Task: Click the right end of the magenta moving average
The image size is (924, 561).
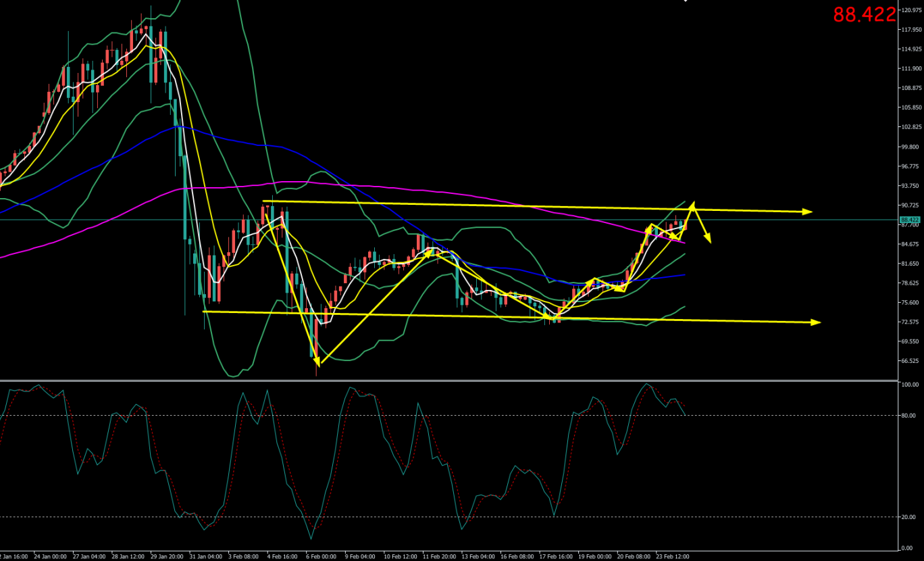Action: pos(684,242)
